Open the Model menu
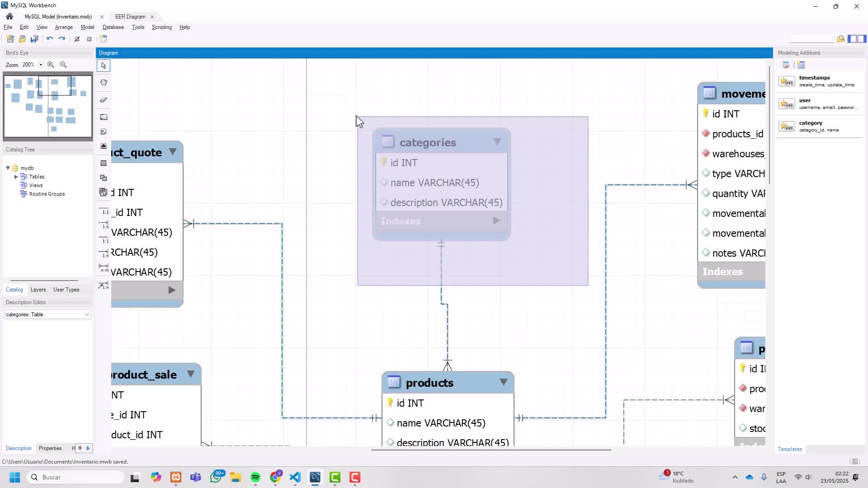This screenshot has width=868, height=488. (x=87, y=27)
